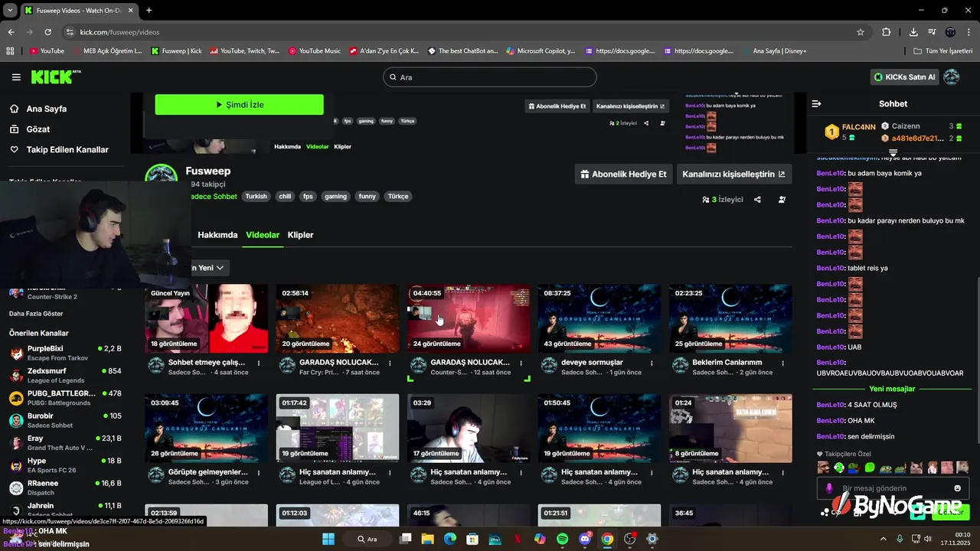This screenshot has height=551, width=980.
Task: Open the 01:24 video thumbnail
Action: click(730, 429)
